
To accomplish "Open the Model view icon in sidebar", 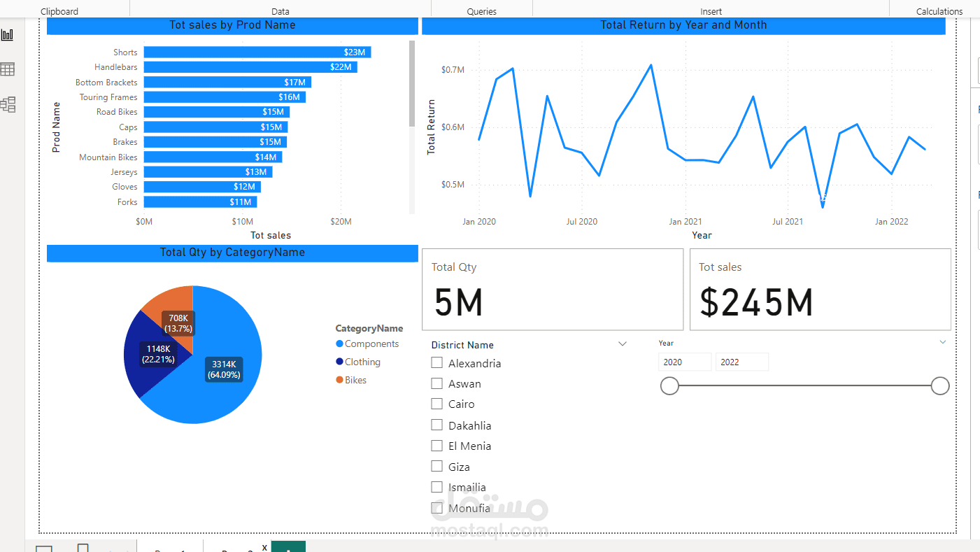I will pyautogui.click(x=8, y=105).
